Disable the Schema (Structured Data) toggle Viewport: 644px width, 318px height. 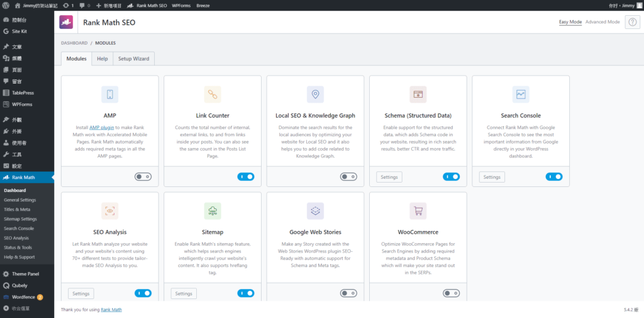pos(451,176)
